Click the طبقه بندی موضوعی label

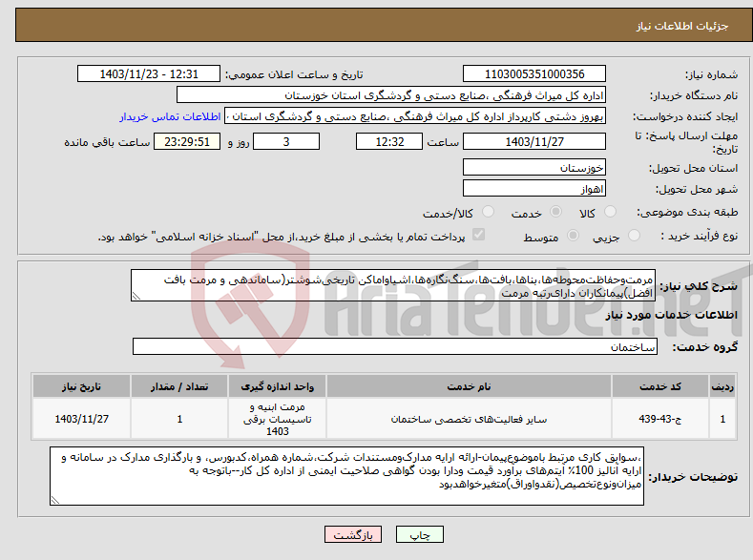(x=688, y=212)
